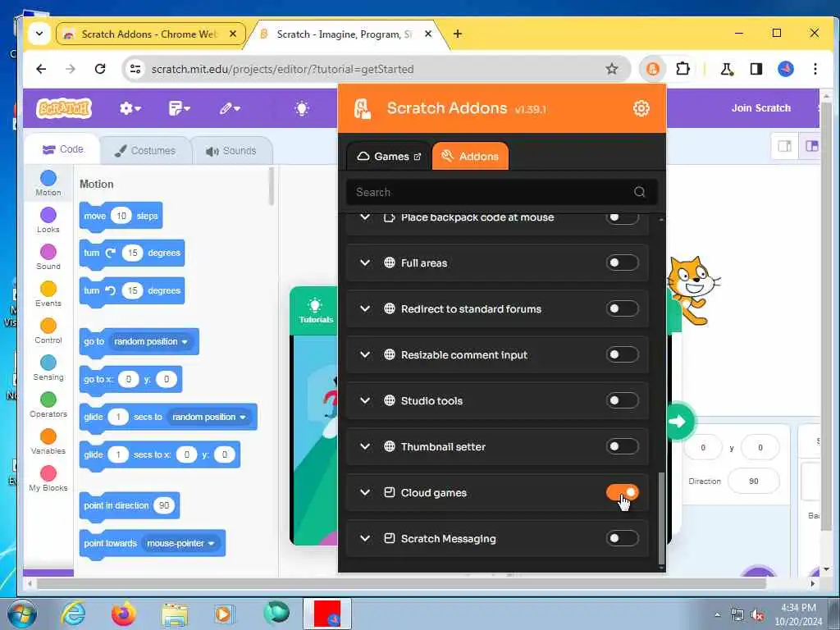Enable the Studio tools addon
Image resolution: width=840 pixels, height=630 pixels.
pyautogui.click(x=622, y=400)
